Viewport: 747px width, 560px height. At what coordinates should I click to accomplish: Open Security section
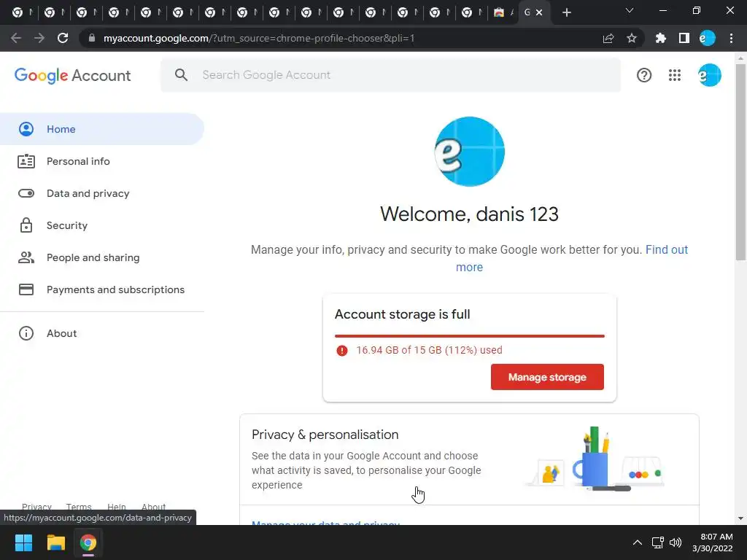pos(102,226)
